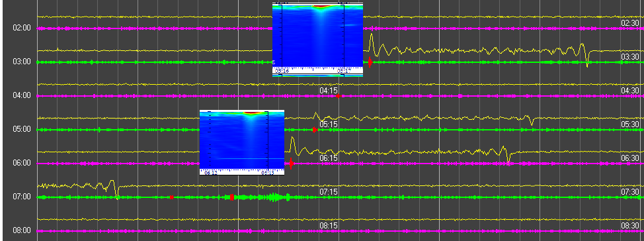Click the small red dot marker on the 07:00 trace

click(171, 197)
